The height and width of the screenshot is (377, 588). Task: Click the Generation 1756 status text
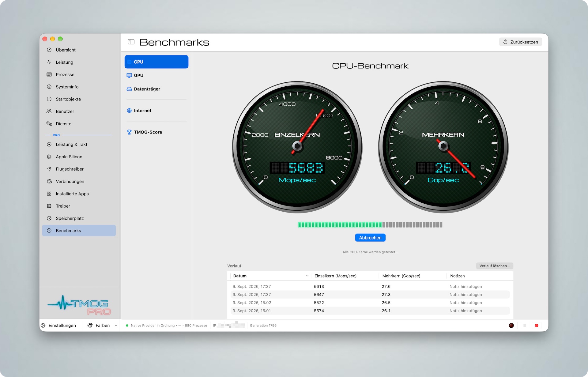(x=263, y=326)
